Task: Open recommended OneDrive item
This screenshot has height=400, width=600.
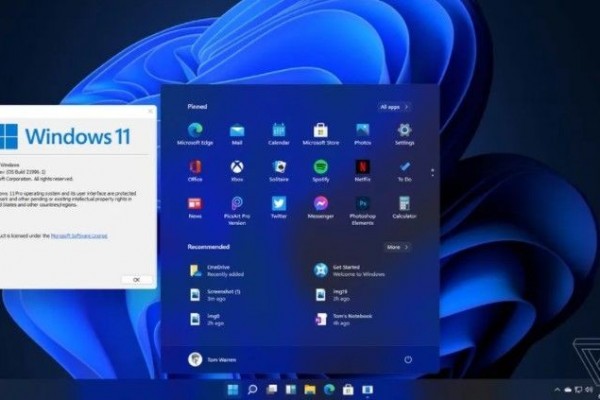Action: (x=217, y=271)
